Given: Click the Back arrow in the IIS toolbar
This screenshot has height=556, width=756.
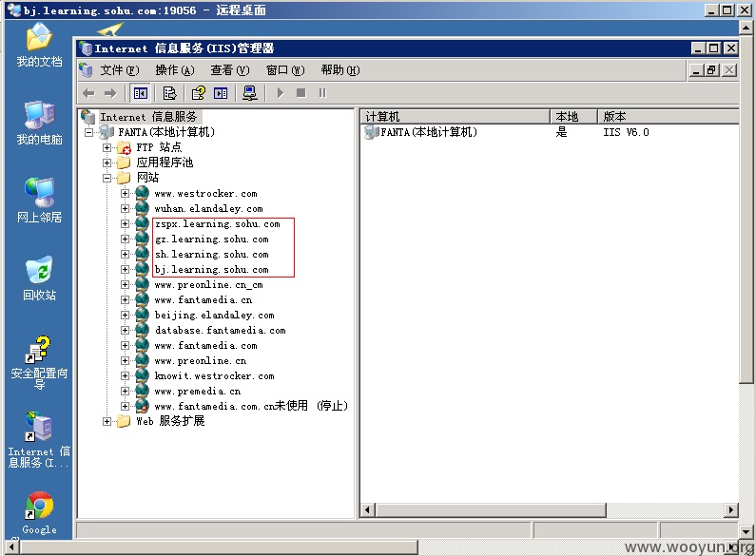Looking at the screenshot, I should [x=88, y=93].
